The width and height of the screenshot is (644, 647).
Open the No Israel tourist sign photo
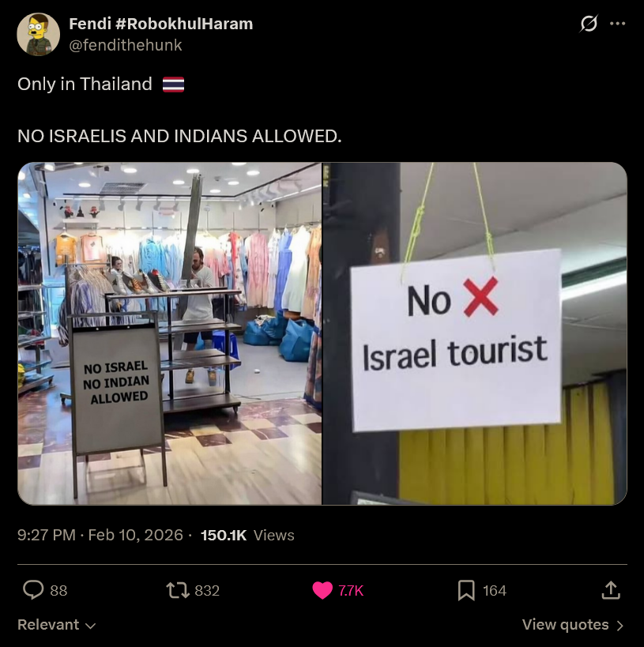pyautogui.click(x=475, y=333)
